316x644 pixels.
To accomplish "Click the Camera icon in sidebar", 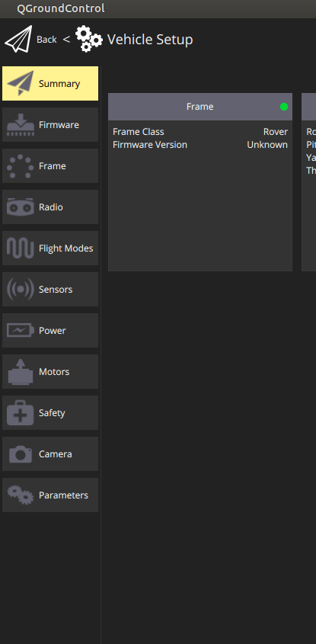I will [21, 453].
